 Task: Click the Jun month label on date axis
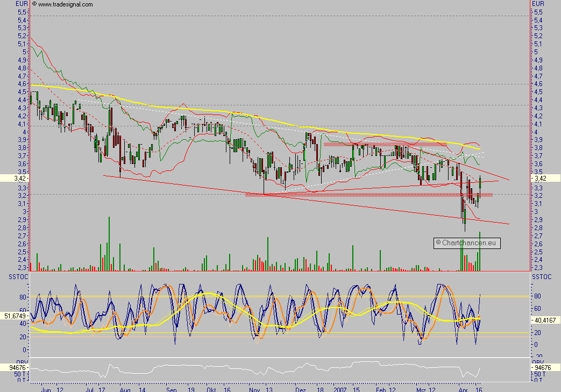click(x=46, y=389)
